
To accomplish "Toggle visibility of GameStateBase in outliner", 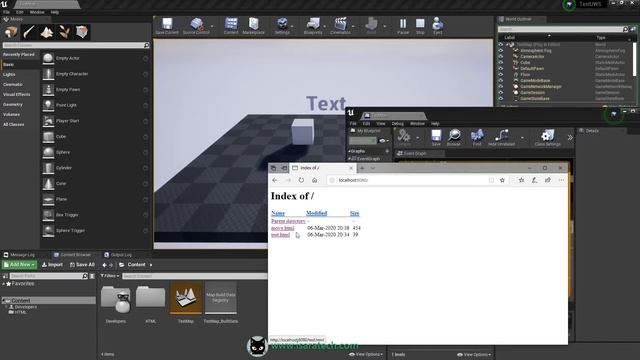I will coord(501,98).
